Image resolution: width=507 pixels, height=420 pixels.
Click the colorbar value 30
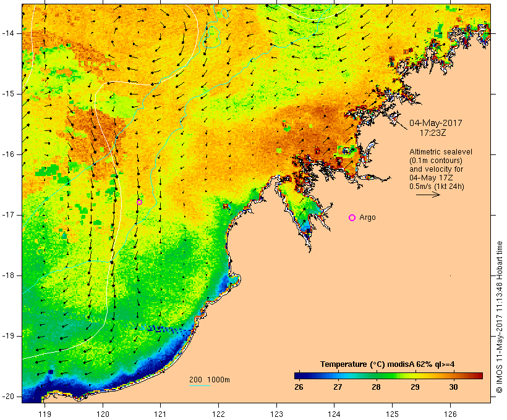click(453, 387)
